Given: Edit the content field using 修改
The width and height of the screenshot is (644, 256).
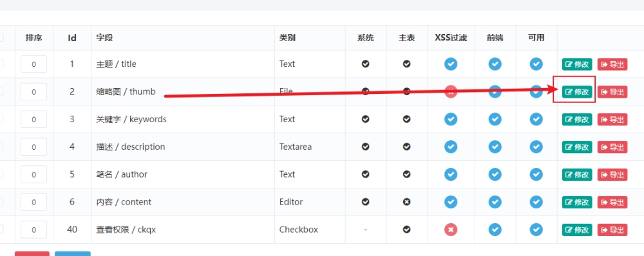Looking at the screenshot, I should coord(577,202).
